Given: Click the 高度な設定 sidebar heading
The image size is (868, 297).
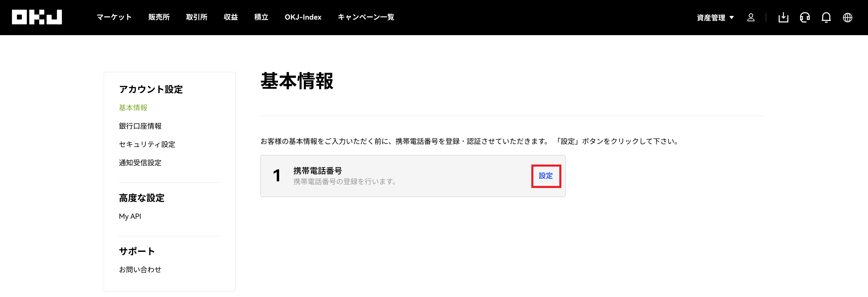Looking at the screenshot, I should pos(141,198).
